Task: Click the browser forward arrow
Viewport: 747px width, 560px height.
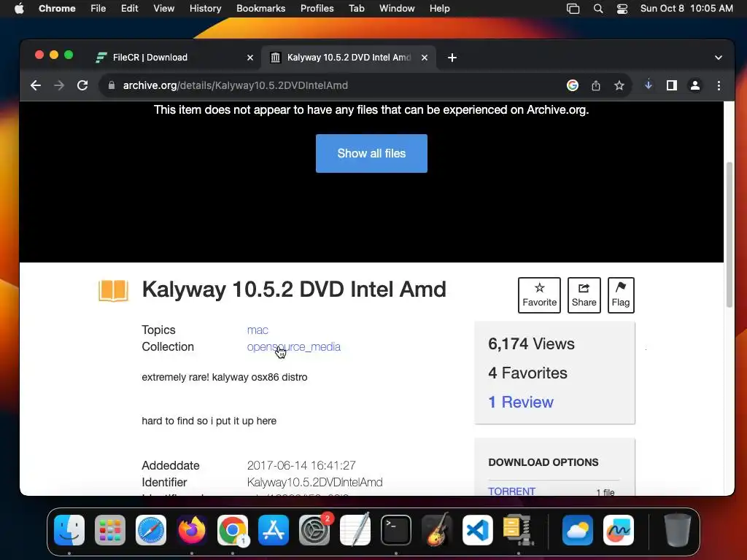Action: click(x=59, y=86)
